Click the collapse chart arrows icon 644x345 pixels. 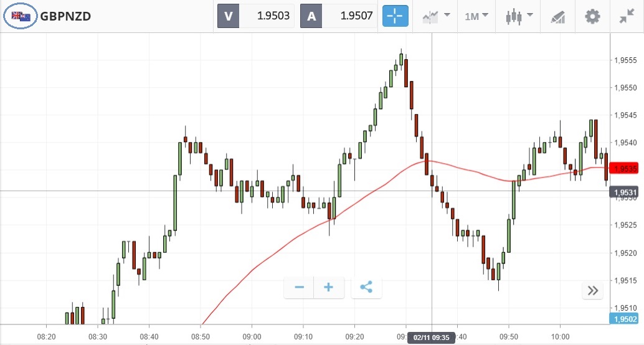tap(627, 17)
